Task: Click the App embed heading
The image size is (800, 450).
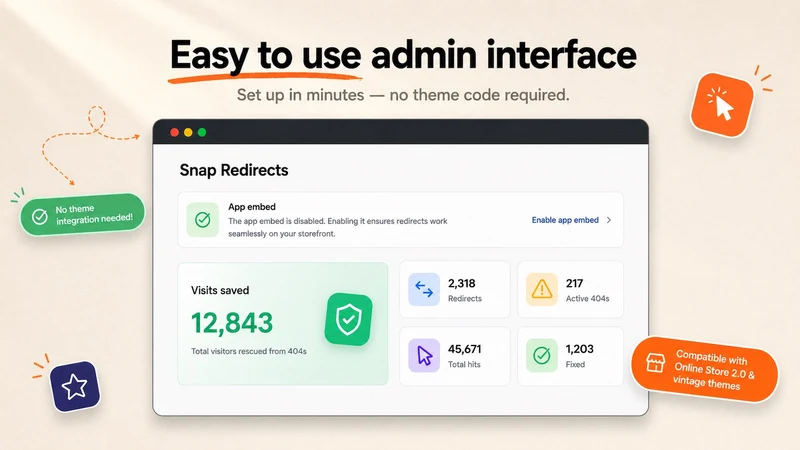Action: coord(252,207)
